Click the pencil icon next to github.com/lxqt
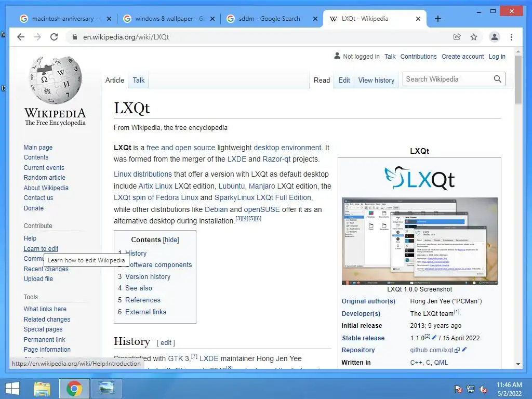 click(x=464, y=349)
